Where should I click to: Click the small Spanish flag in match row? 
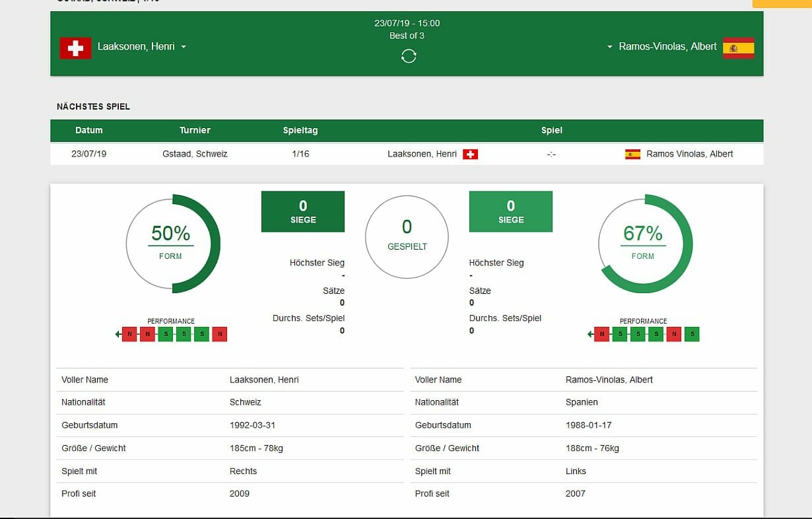tap(632, 154)
